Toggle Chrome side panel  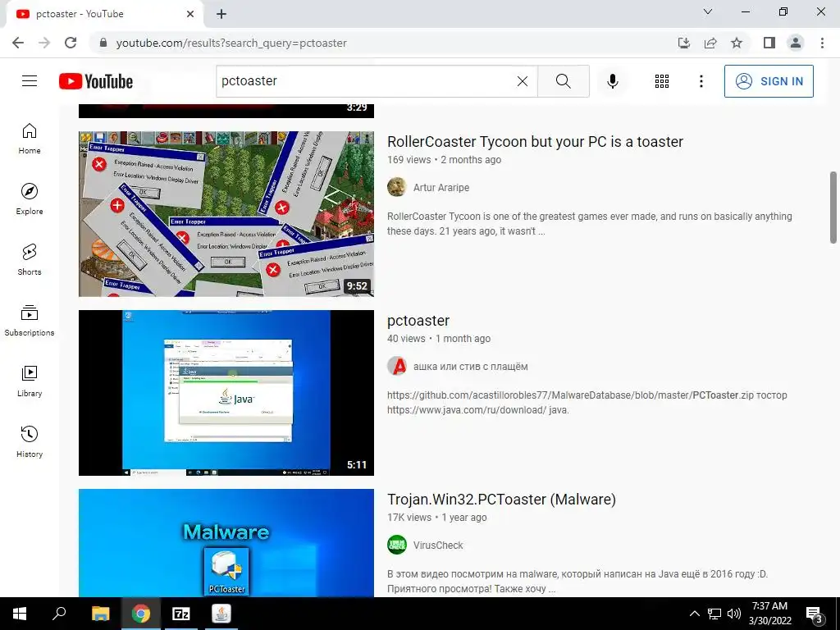[769, 43]
